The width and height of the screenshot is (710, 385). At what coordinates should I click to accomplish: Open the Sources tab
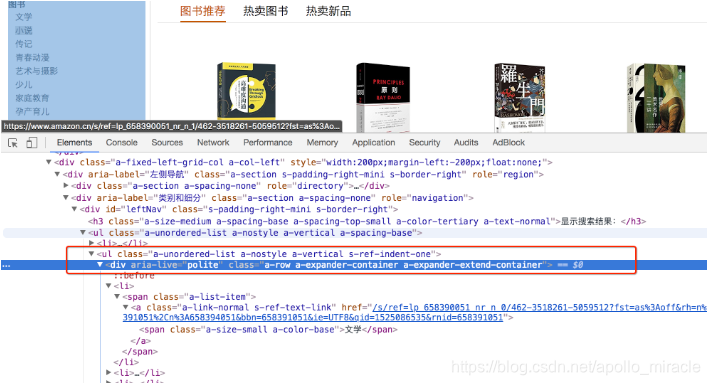167,143
